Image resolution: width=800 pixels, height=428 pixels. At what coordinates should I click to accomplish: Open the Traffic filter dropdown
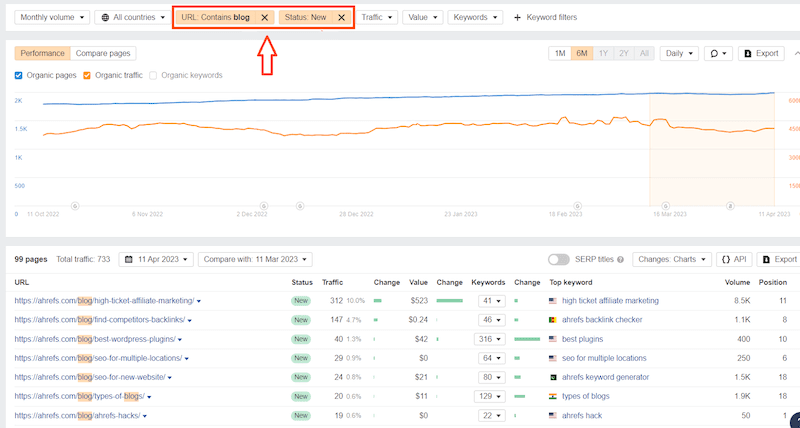click(377, 17)
